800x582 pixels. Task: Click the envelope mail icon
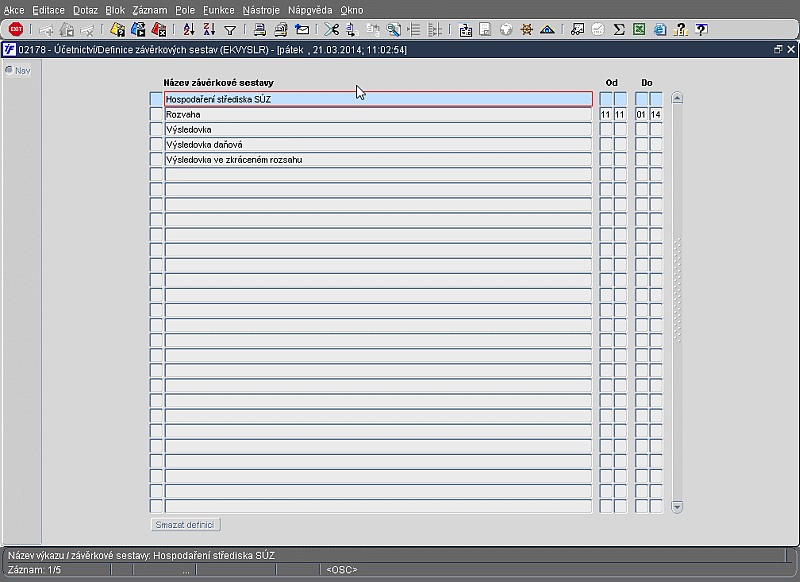(302, 29)
